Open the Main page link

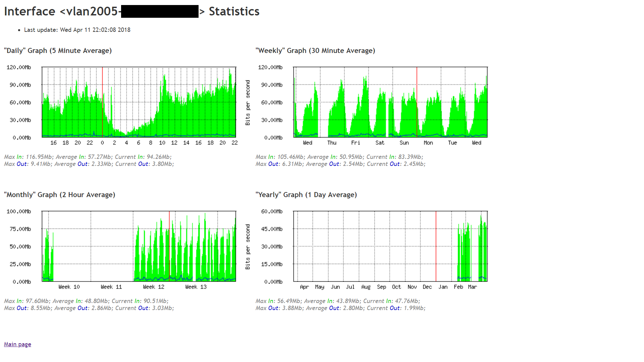17,344
